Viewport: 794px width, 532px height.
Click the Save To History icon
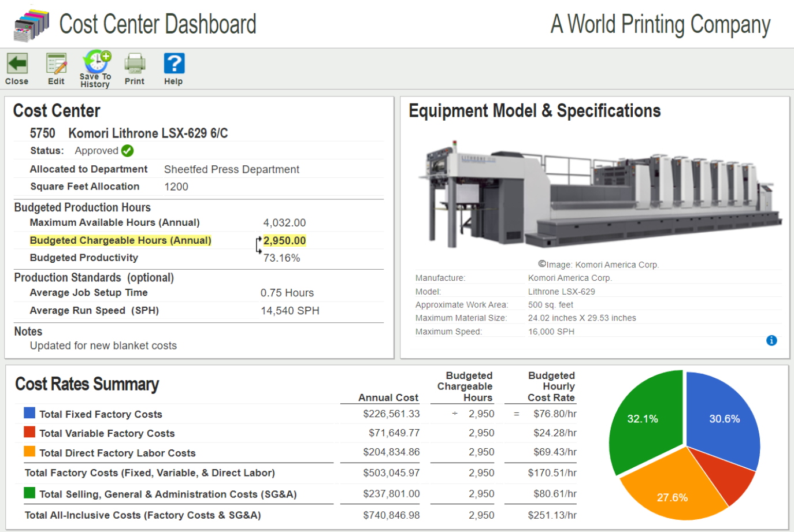pyautogui.click(x=96, y=61)
